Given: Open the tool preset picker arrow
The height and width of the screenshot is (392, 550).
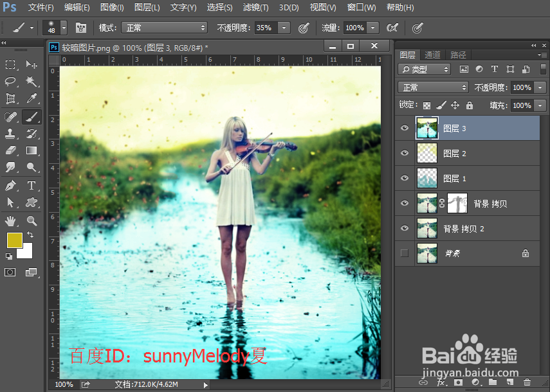Looking at the screenshot, I should coord(32,28).
